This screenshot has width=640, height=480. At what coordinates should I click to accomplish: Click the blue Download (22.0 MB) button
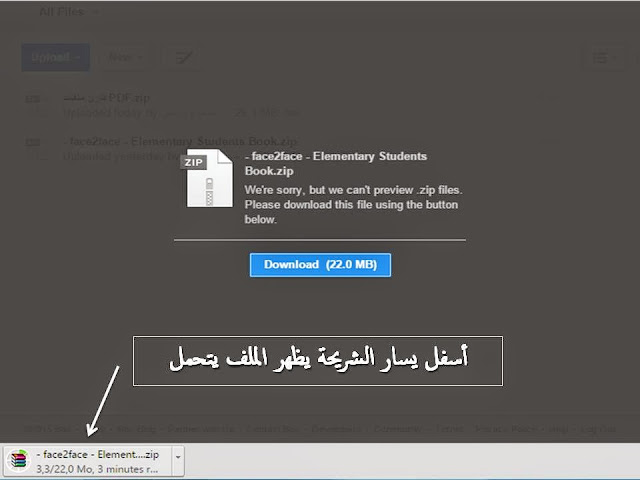pyautogui.click(x=320, y=265)
